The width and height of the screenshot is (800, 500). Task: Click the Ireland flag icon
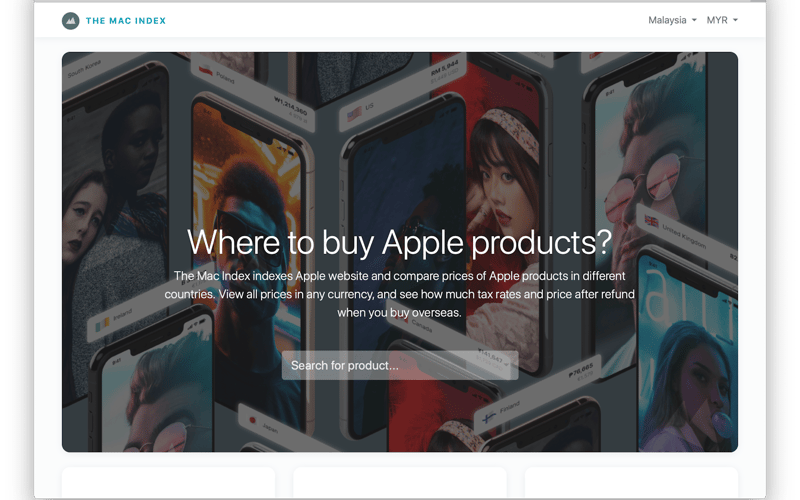point(102,324)
